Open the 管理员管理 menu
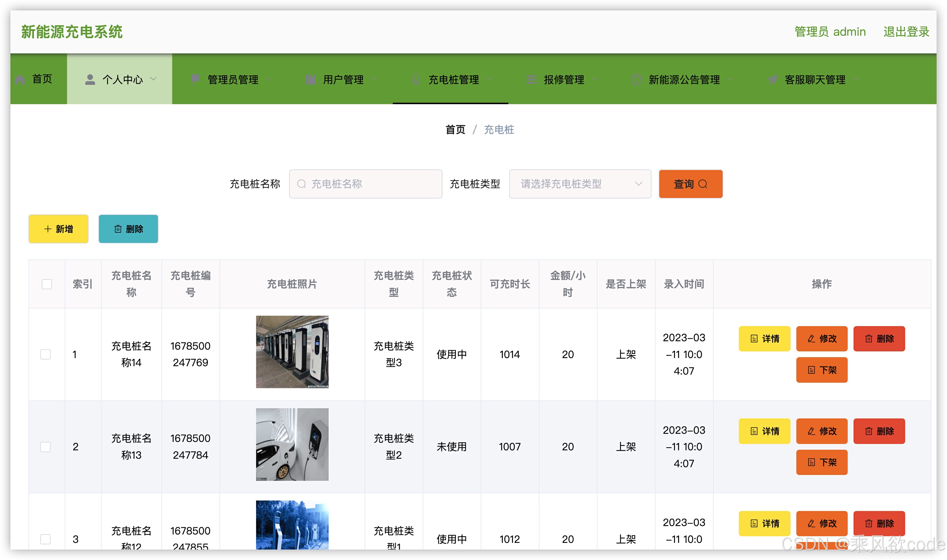 click(233, 79)
